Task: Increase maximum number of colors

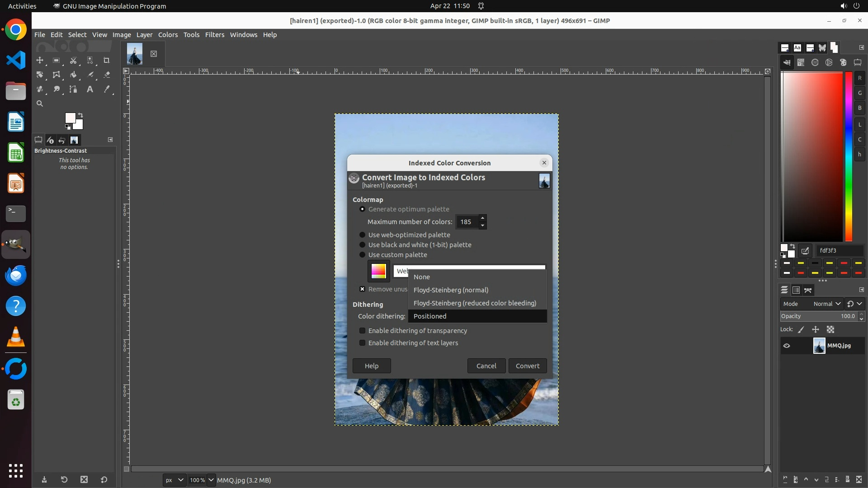Action: click(x=482, y=218)
